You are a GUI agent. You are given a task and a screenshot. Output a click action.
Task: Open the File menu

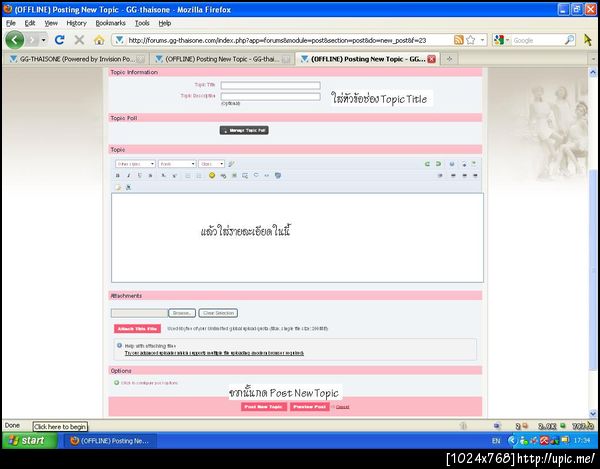pyautogui.click(x=11, y=23)
